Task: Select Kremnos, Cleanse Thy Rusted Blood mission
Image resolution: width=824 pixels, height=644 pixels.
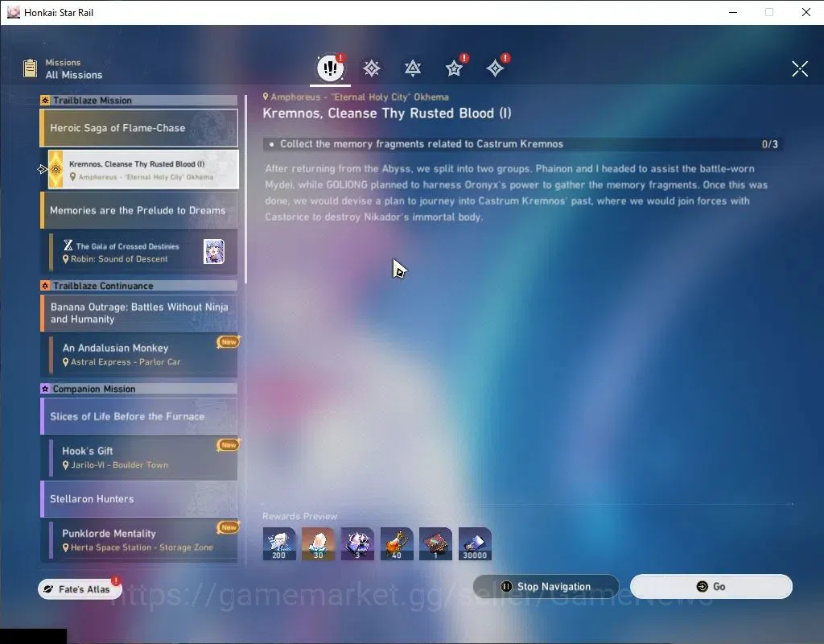Action: 143,169
